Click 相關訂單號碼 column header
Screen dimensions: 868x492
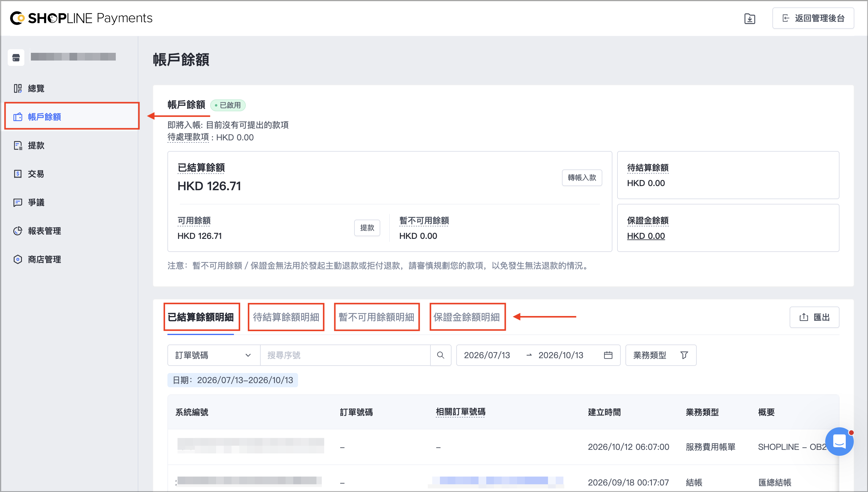[460, 412]
